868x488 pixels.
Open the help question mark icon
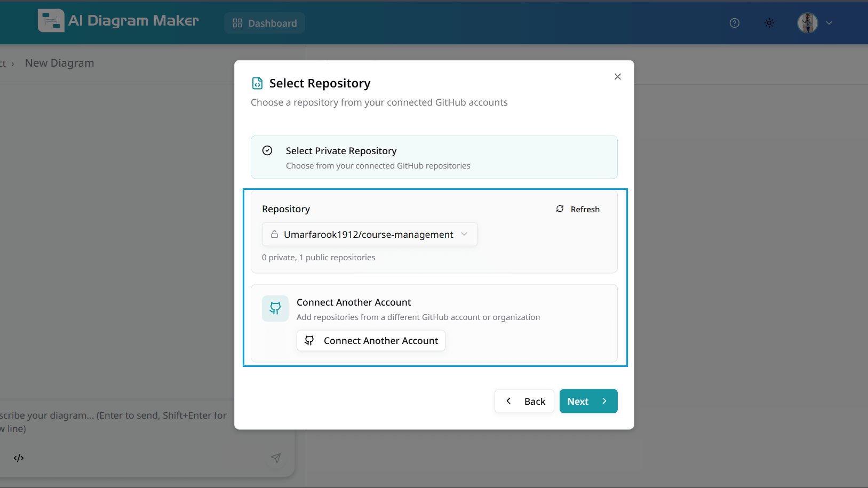pyautogui.click(x=734, y=23)
